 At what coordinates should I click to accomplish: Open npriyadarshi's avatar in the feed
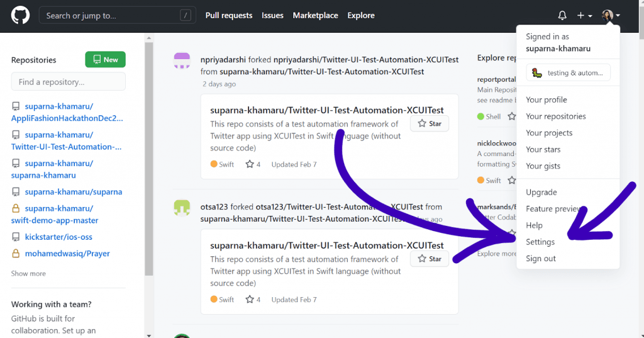(182, 60)
